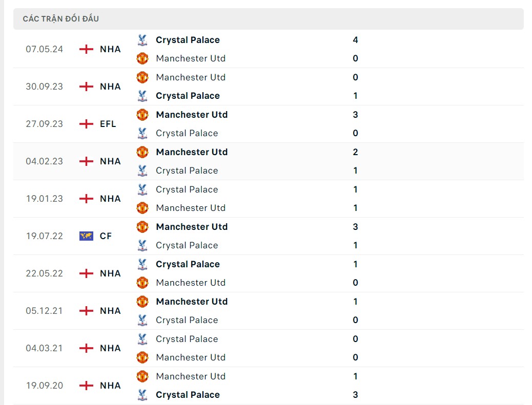Click the 22.05.22 match date
The width and height of the screenshot is (532, 405).
pos(45,273)
